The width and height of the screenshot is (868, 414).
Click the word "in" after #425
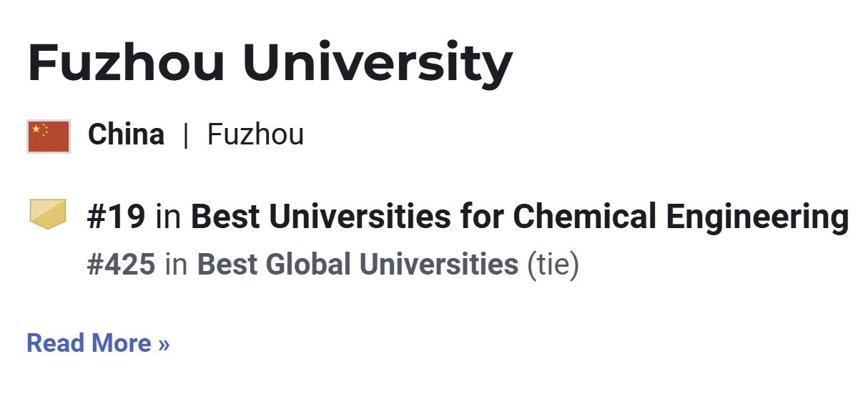[x=176, y=265]
